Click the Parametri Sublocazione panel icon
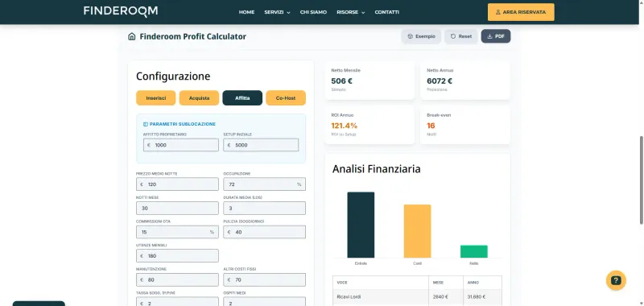644x306 pixels. pyautogui.click(x=146, y=124)
